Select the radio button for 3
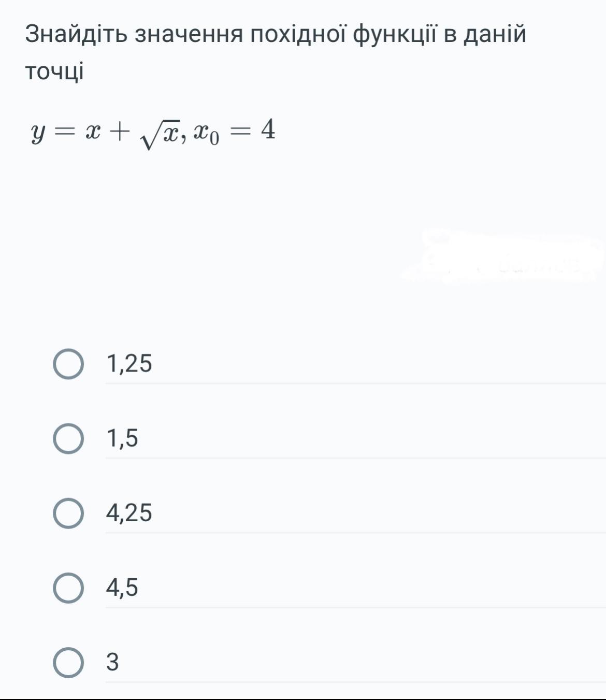 pos(68,663)
